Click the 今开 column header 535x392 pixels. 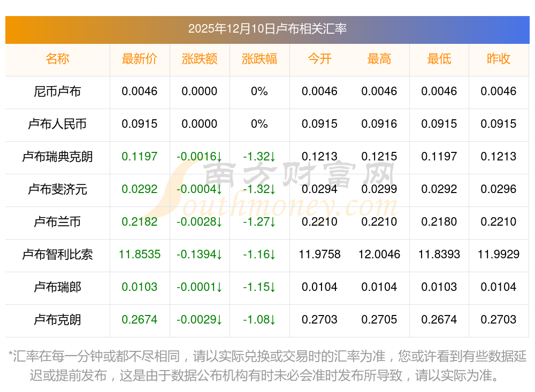(x=319, y=59)
